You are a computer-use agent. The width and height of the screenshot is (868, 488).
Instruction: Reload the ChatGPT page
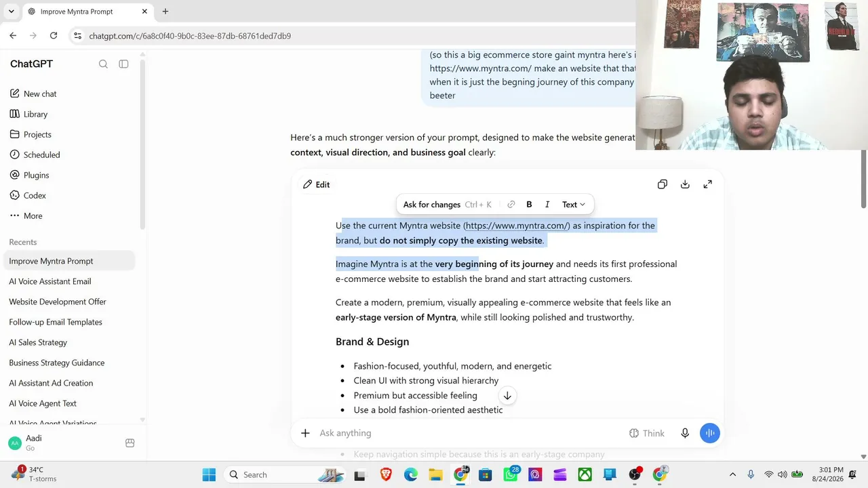click(x=54, y=36)
